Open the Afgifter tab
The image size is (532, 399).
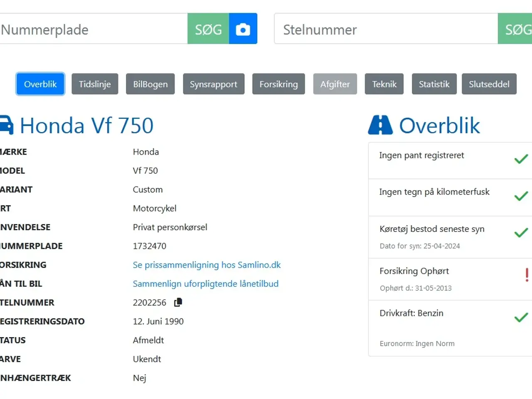335,84
